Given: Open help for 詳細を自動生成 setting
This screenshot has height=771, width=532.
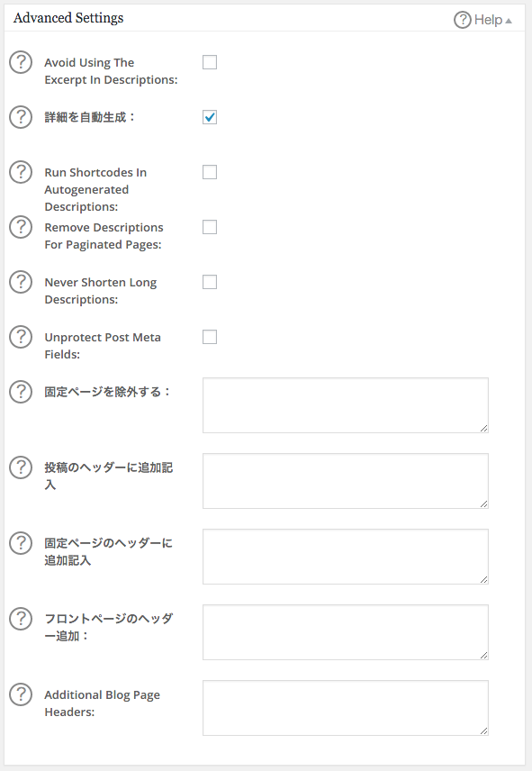Looking at the screenshot, I should [20, 117].
